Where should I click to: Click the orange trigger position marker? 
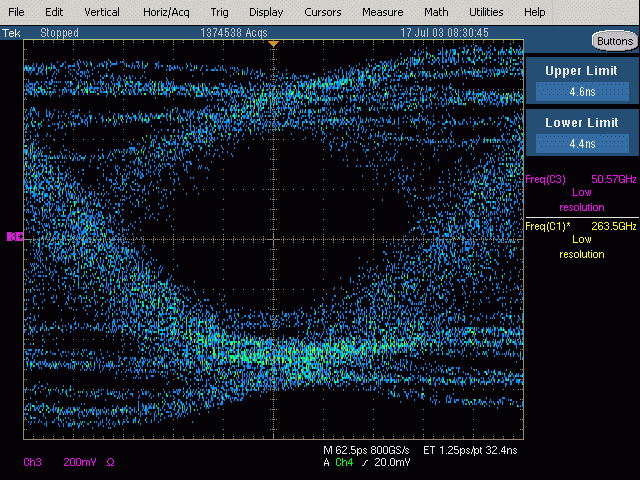[274, 44]
